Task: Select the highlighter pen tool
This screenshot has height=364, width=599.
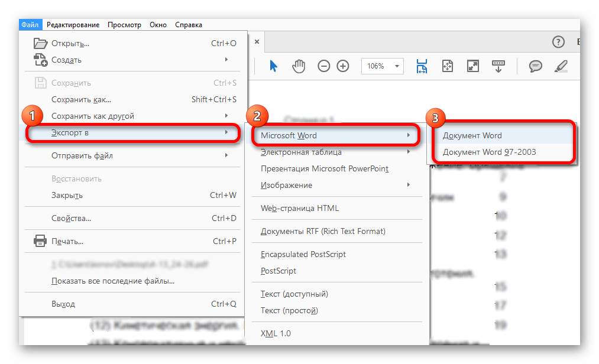Action: (x=561, y=66)
